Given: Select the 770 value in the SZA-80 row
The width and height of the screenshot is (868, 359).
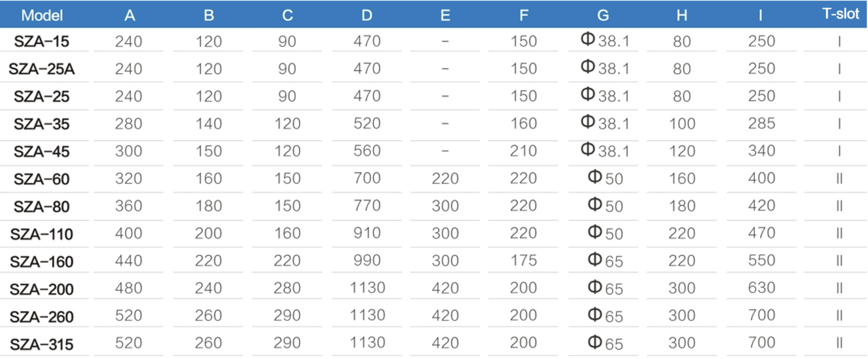Looking at the screenshot, I should pos(367,206).
